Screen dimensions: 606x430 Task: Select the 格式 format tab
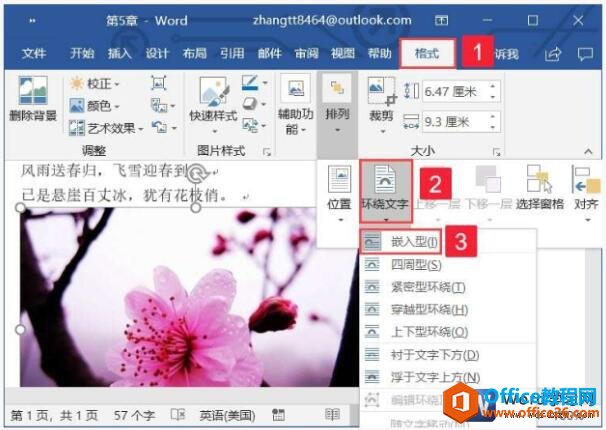(x=427, y=53)
